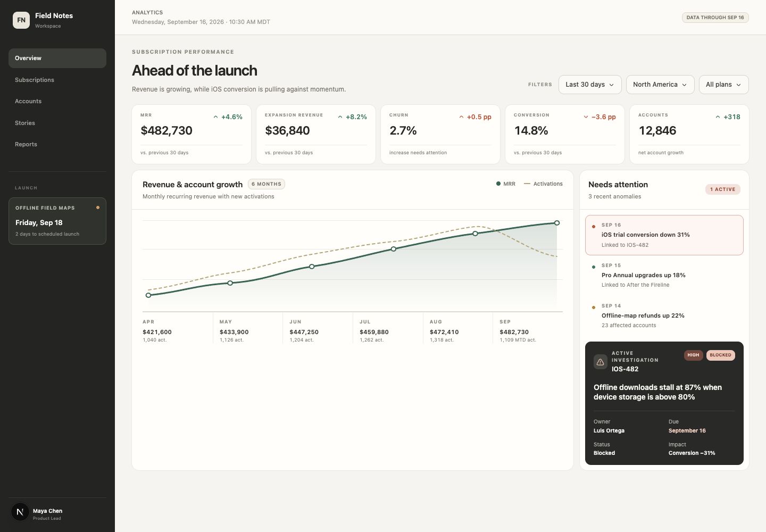Select the 6 Months range badge
The width and height of the screenshot is (766, 532).
pyautogui.click(x=267, y=184)
